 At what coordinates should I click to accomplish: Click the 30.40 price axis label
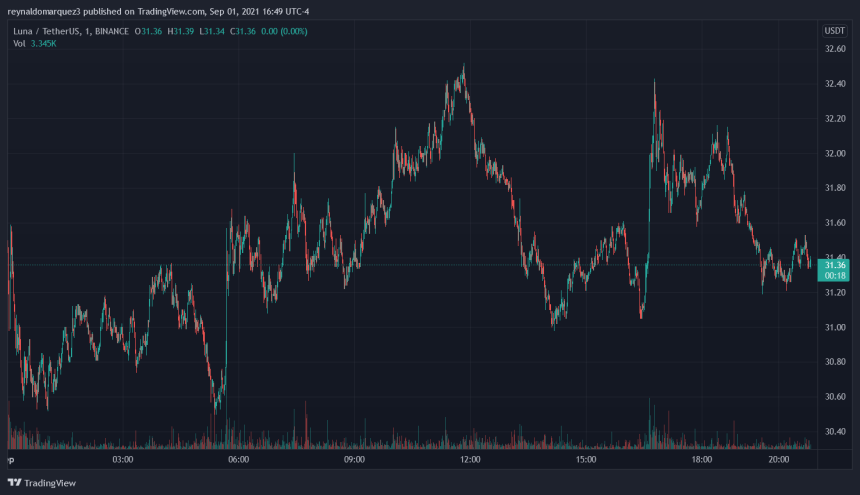tap(833, 432)
